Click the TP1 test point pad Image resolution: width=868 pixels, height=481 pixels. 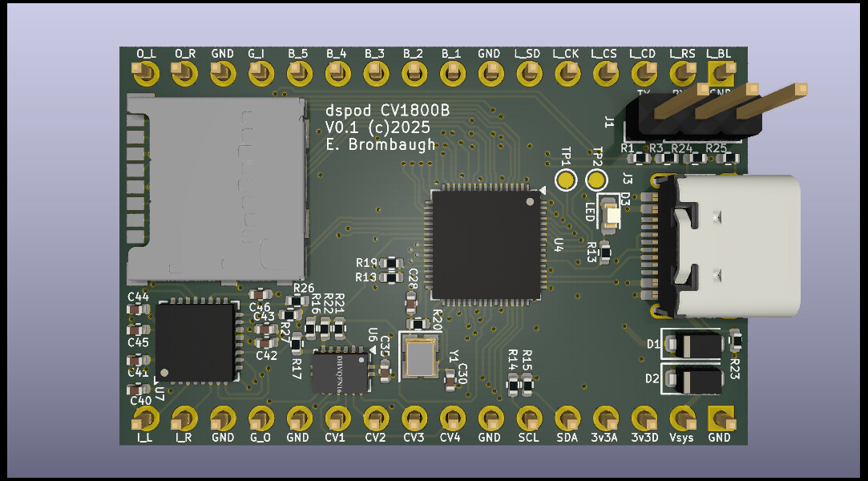(566, 180)
